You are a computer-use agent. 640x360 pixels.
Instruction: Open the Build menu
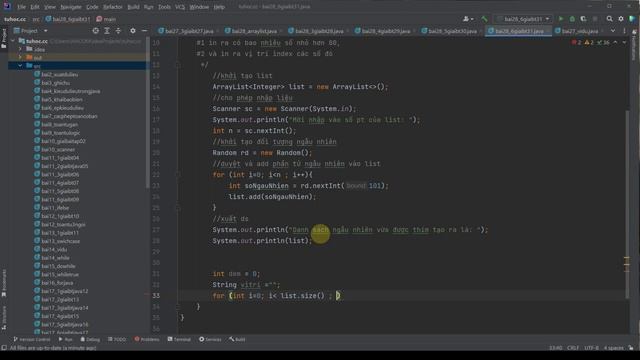click(133, 7)
